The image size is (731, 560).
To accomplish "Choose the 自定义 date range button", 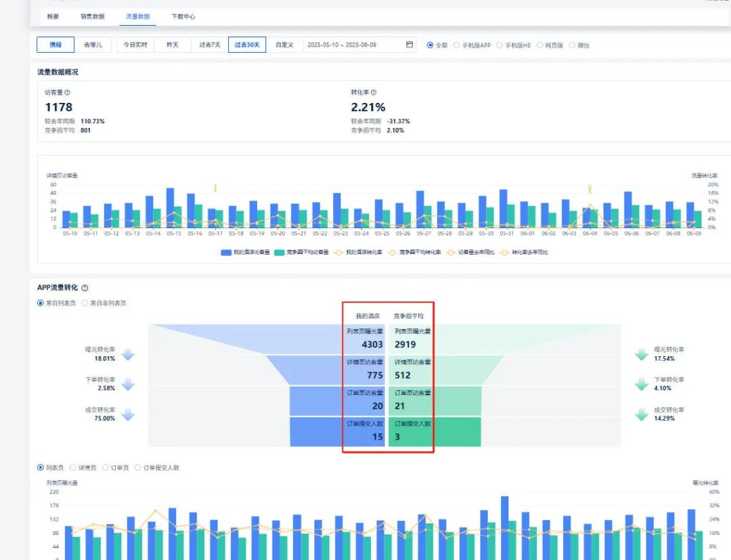I will pos(284,45).
